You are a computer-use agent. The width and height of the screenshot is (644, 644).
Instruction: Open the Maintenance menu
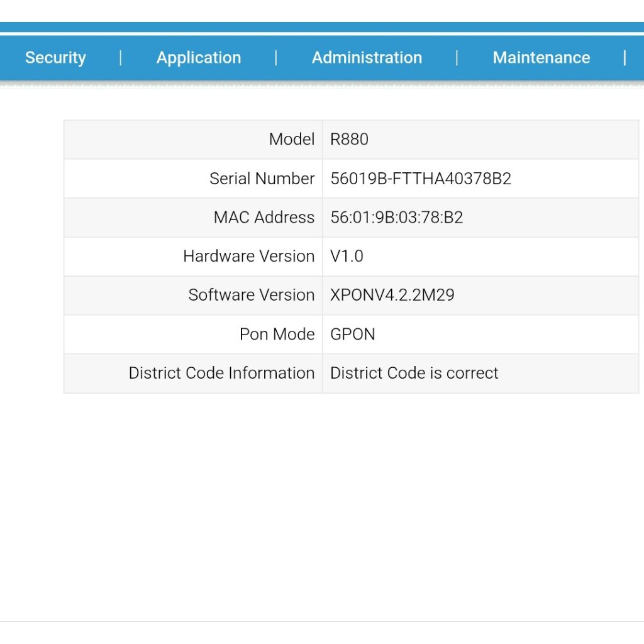pos(541,57)
